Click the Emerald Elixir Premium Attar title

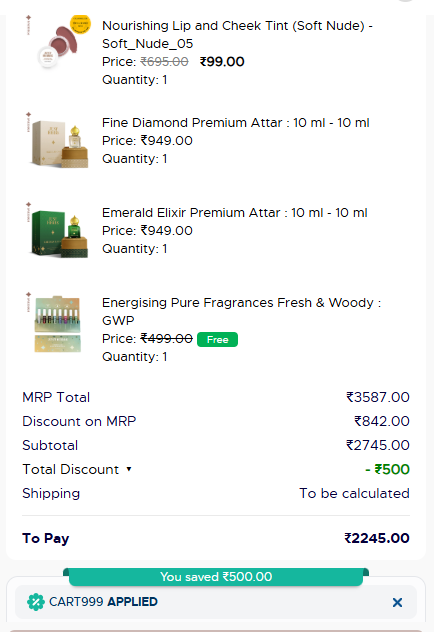(235, 212)
